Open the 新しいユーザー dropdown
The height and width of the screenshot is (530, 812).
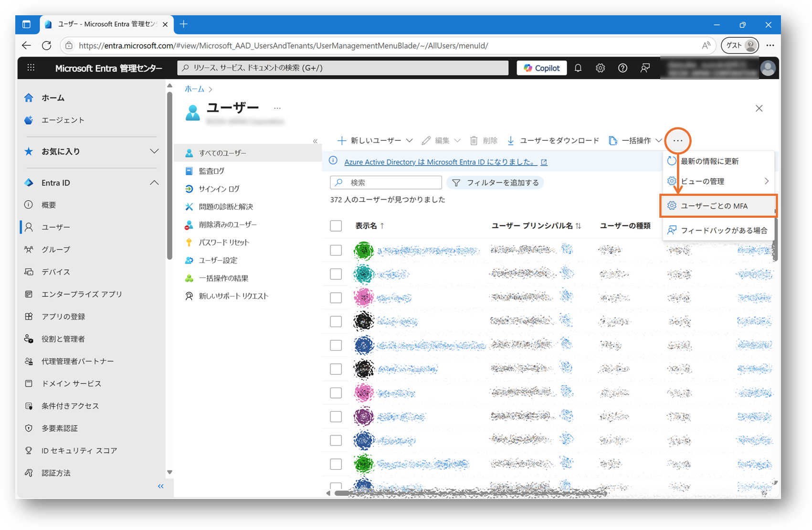point(375,140)
